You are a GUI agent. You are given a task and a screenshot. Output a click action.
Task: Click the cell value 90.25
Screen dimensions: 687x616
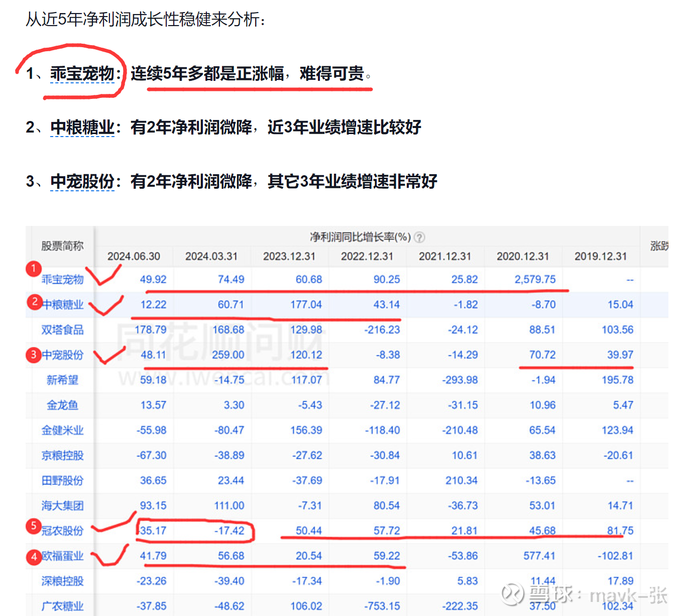(387, 279)
